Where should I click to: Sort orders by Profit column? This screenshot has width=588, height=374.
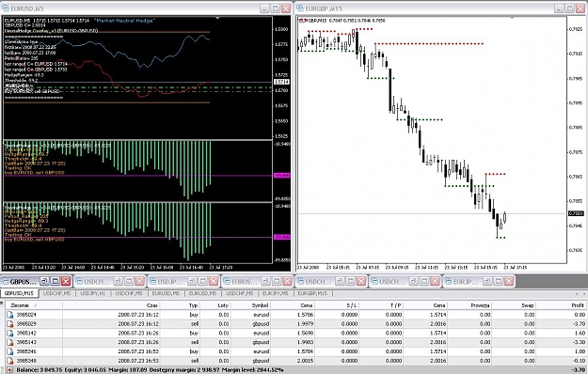coord(562,305)
